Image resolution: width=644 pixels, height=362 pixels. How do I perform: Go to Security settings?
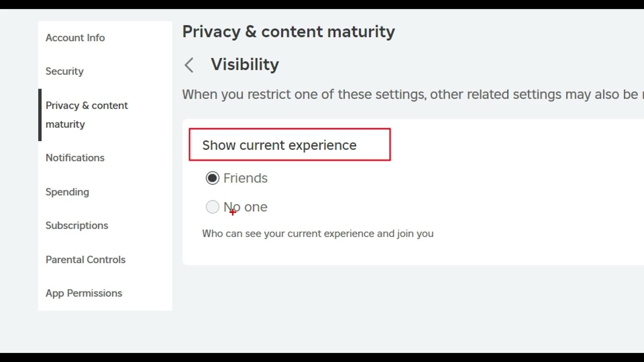click(x=64, y=71)
